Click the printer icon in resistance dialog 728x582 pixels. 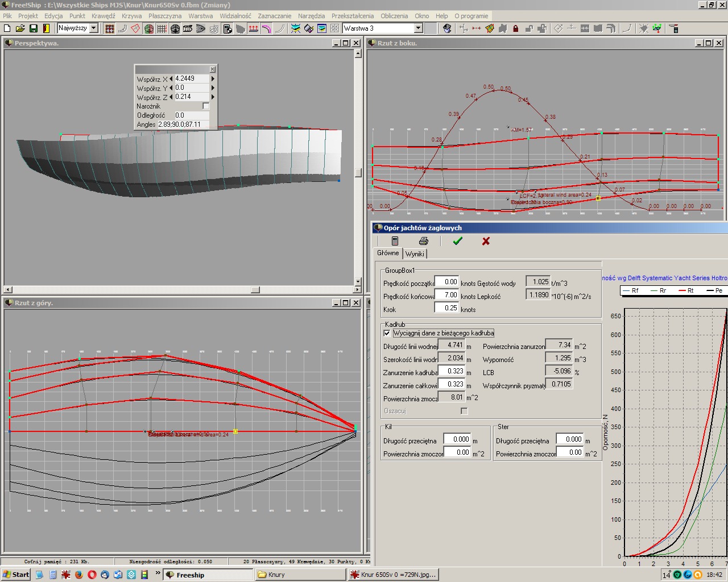tap(423, 241)
